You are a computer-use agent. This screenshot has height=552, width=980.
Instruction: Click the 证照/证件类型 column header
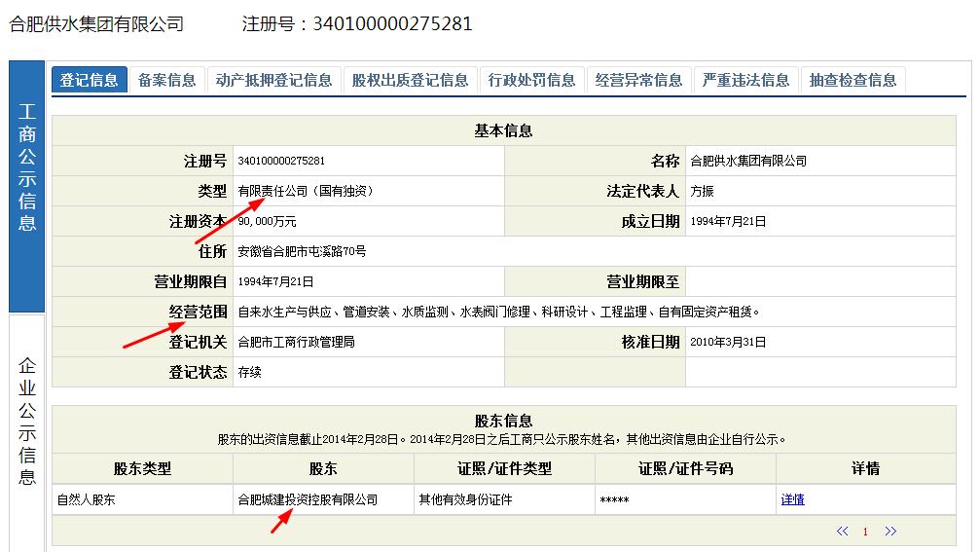click(x=504, y=468)
